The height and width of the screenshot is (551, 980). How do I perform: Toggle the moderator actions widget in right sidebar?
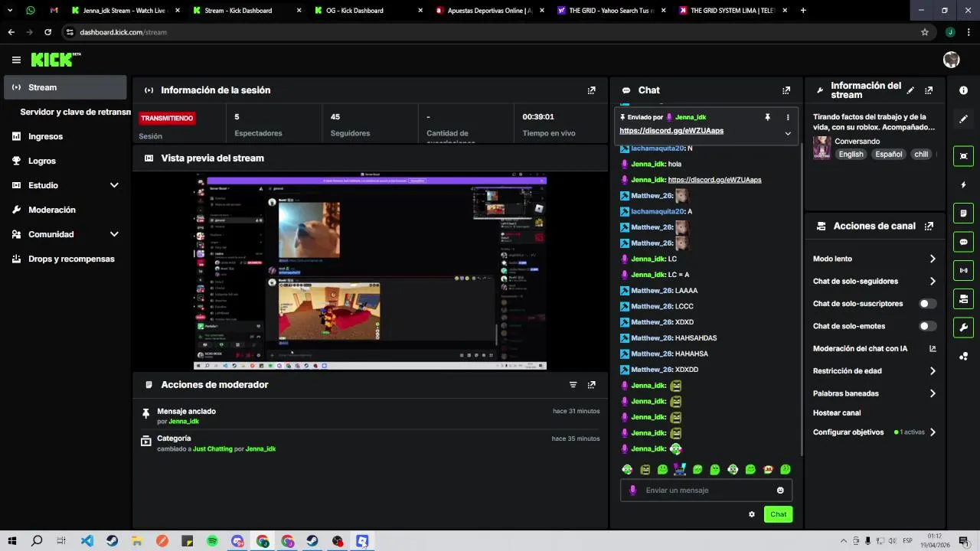click(963, 213)
